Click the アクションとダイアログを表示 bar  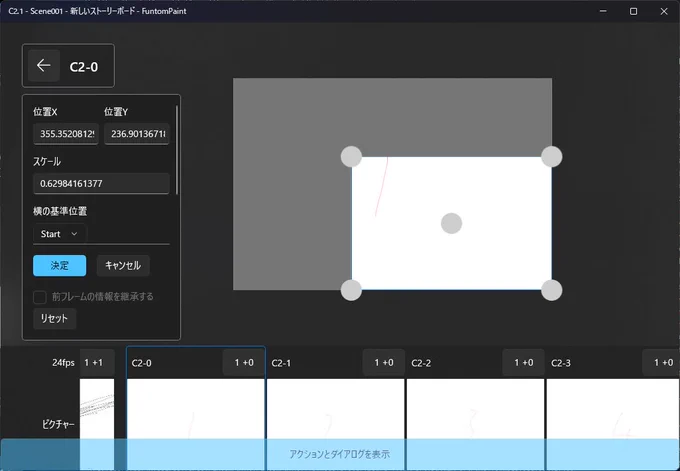coord(340,454)
